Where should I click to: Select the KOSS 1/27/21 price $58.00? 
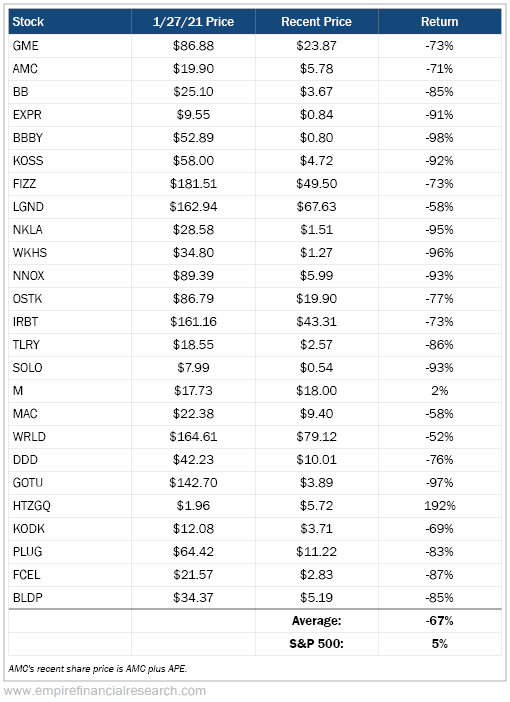(193, 161)
